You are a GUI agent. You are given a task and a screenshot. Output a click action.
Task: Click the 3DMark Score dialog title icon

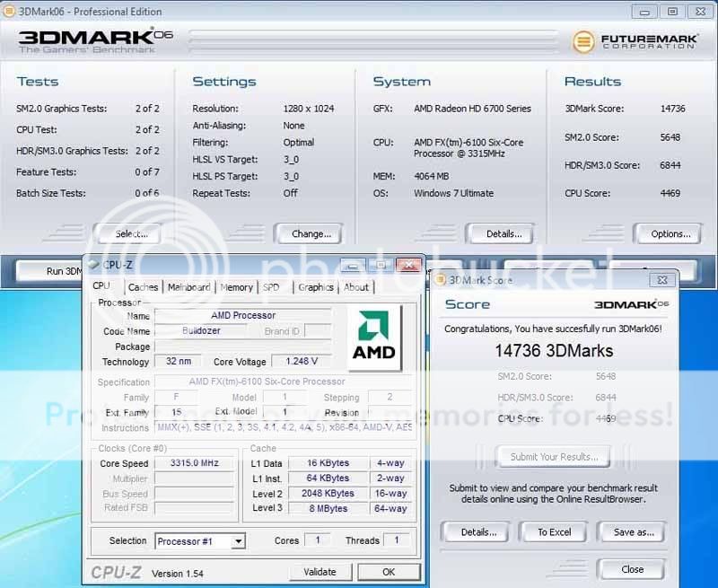point(440,279)
